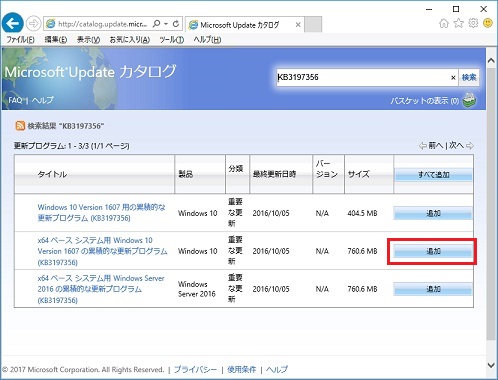Click the vertical scrollbar thumb
Screen dimensions: 498x380
[491, 204]
